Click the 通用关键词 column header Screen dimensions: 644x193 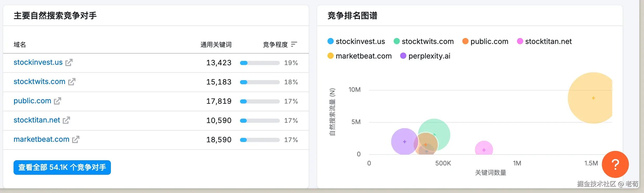(216, 45)
